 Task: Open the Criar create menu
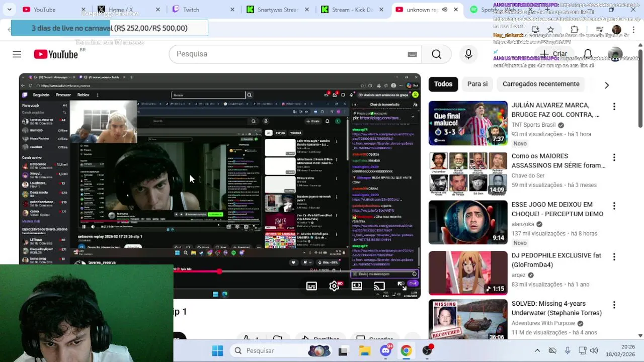tap(553, 54)
